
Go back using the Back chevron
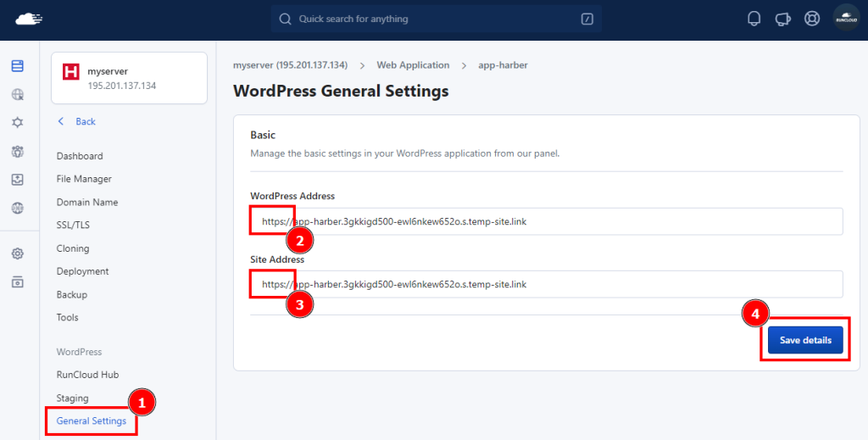point(61,121)
